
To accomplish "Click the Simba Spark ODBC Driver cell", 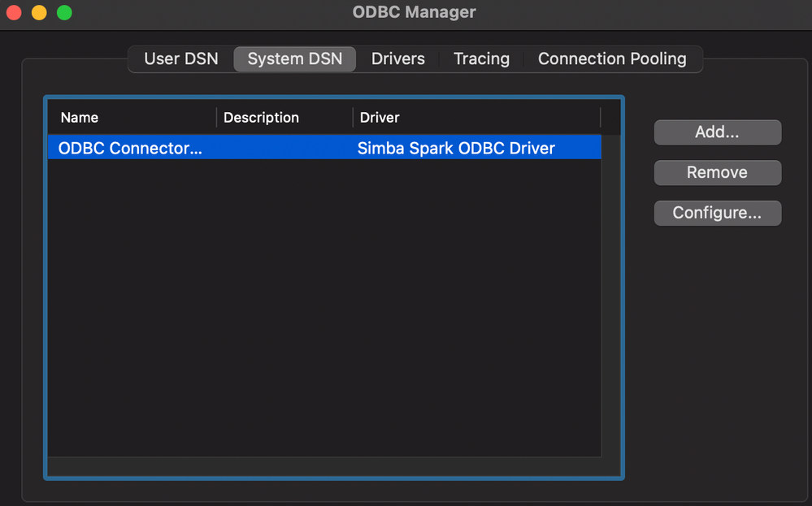I will pos(456,148).
